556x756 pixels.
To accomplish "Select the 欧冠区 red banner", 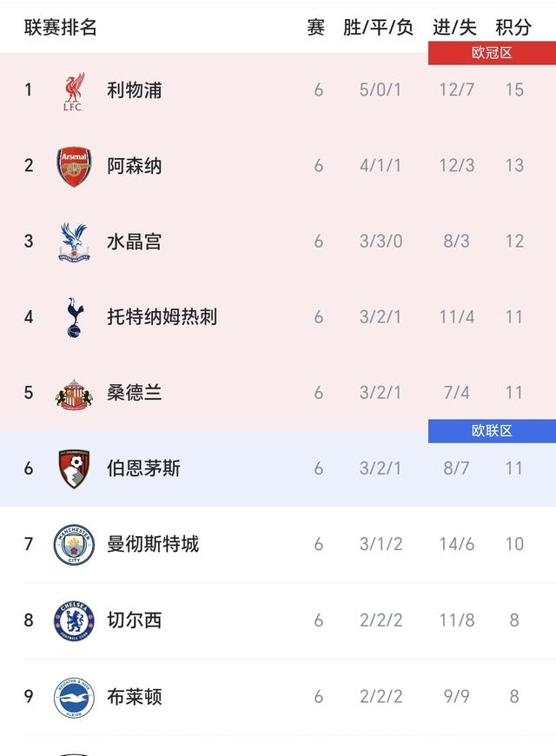I will (491, 51).
